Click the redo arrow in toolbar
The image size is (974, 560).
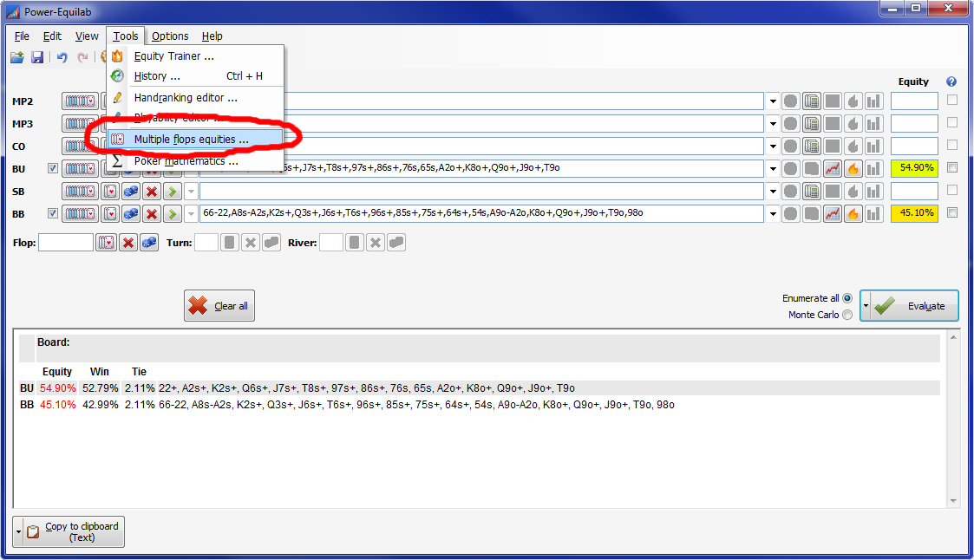pos(82,58)
